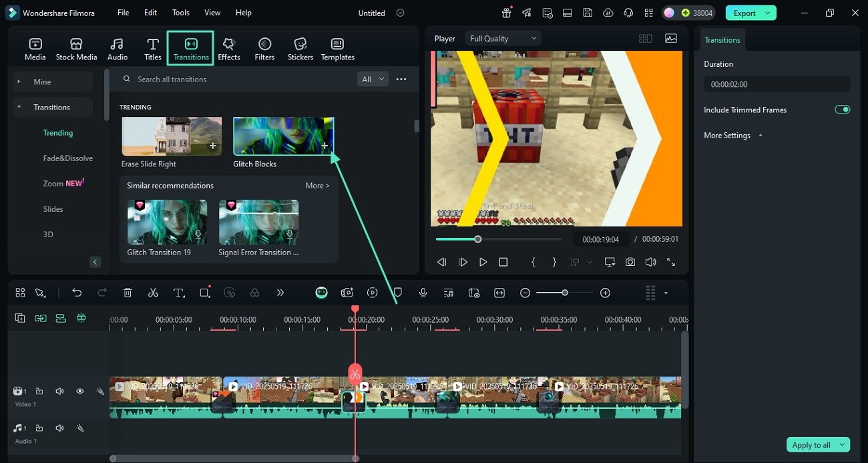Take a snapshot with the camera icon
Viewport: 868px width, 463px height.
click(x=630, y=262)
